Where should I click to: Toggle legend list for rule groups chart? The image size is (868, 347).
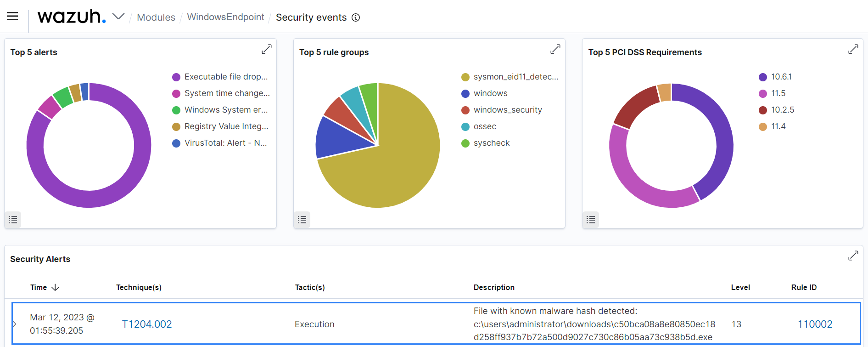(302, 220)
